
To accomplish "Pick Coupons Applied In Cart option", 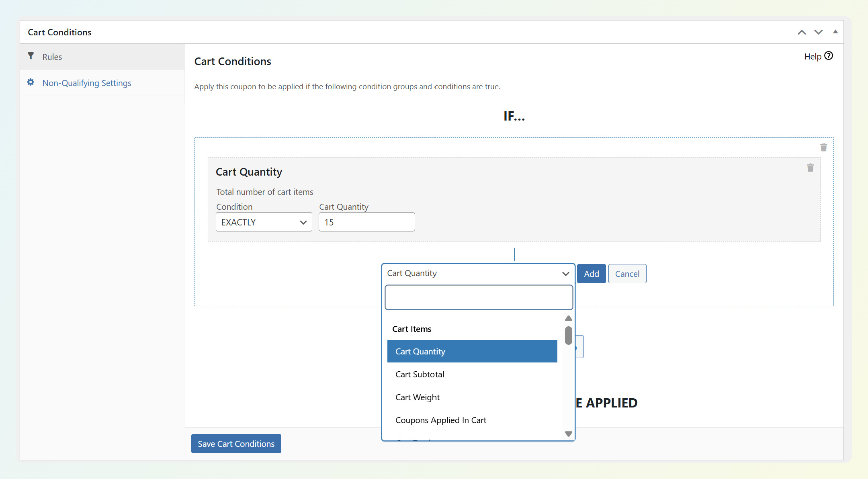I will pos(441,420).
